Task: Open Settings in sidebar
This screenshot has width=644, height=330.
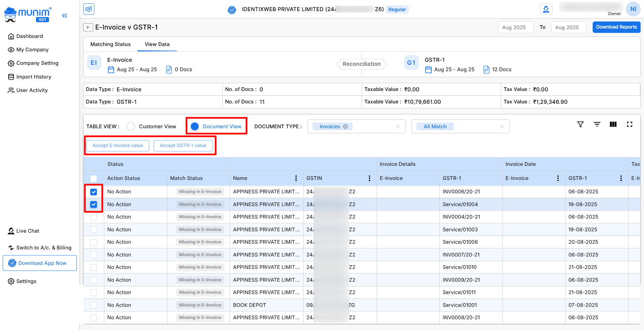Action: 22,281
